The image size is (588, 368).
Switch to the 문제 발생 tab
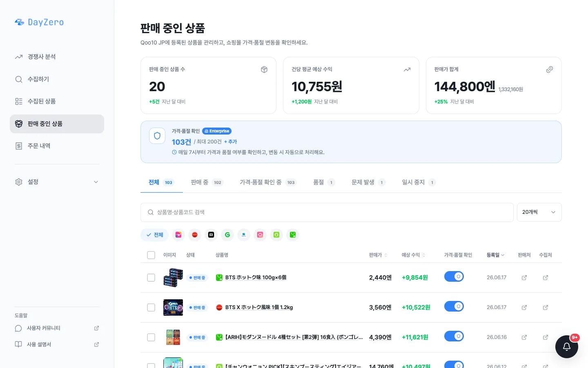(x=368, y=182)
